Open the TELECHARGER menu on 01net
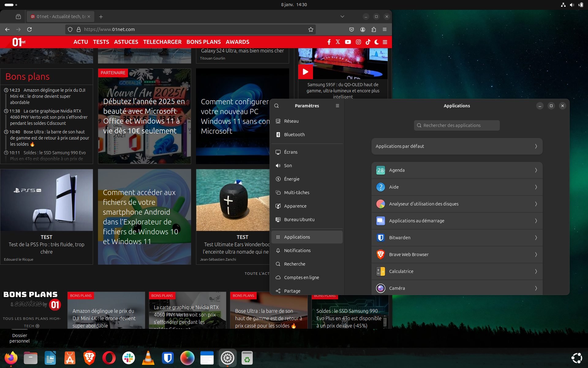The image size is (588, 368). point(162,42)
